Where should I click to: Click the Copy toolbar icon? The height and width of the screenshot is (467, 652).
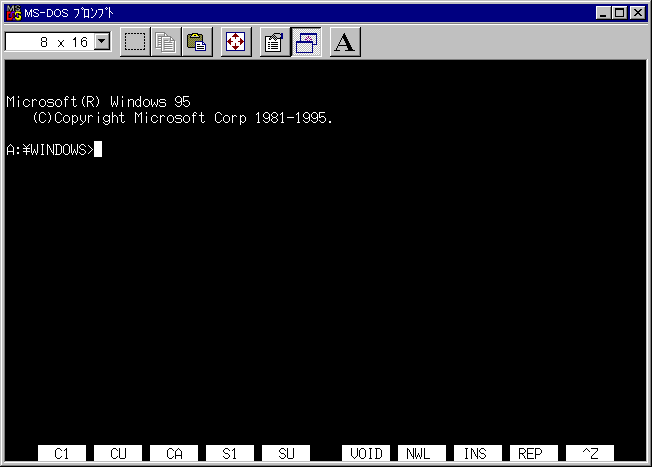(x=166, y=42)
